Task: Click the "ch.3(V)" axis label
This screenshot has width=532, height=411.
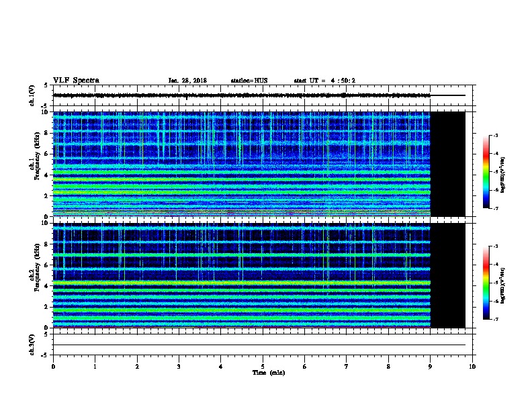Action: click(x=32, y=345)
